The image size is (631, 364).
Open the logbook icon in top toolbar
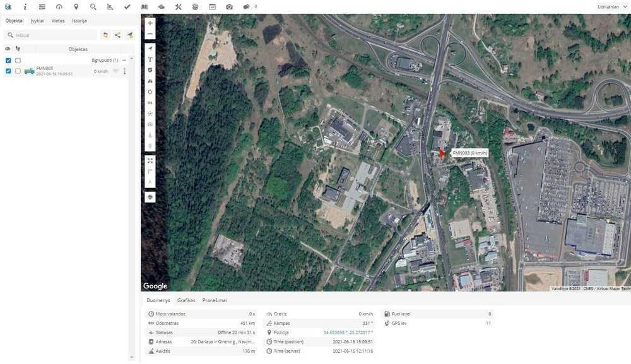click(144, 7)
